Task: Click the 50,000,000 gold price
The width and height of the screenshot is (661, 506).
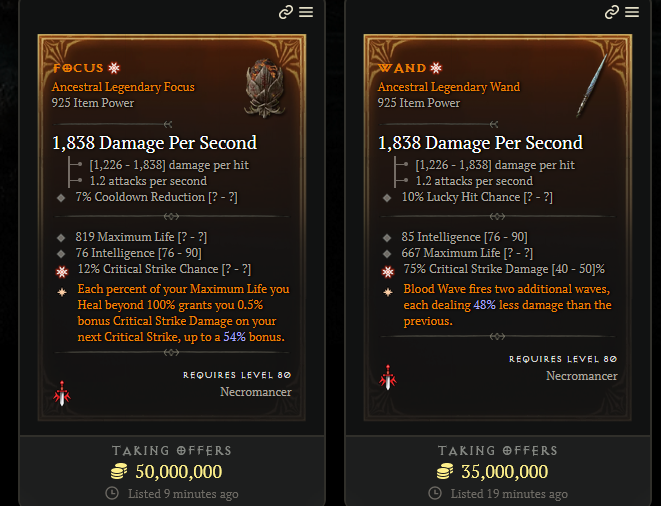Action: pyautogui.click(x=178, y=472)
